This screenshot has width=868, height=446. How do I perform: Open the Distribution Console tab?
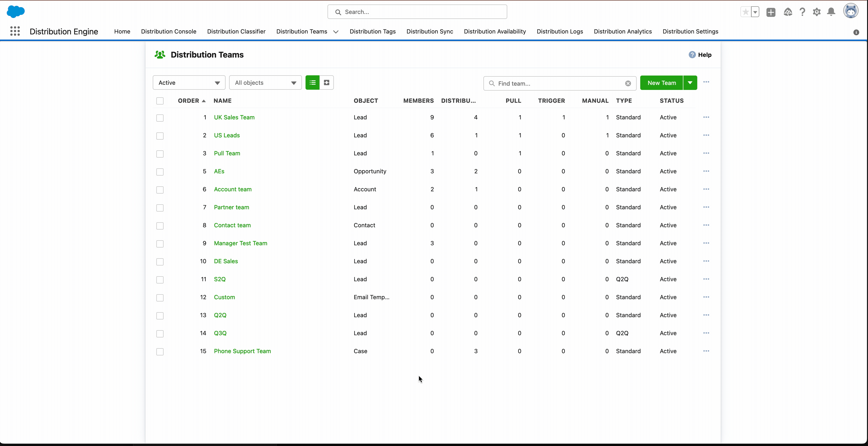pos(168,31)
